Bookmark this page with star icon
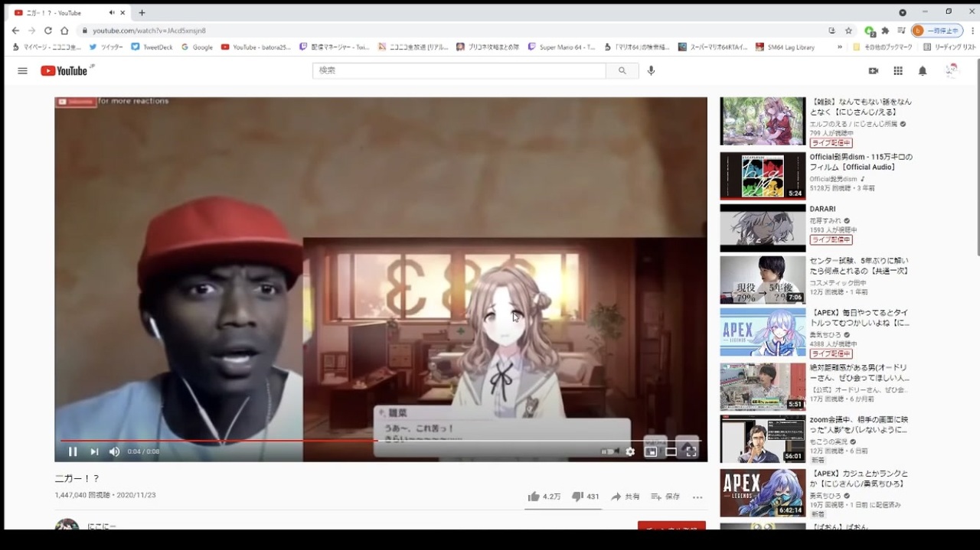 848,31
